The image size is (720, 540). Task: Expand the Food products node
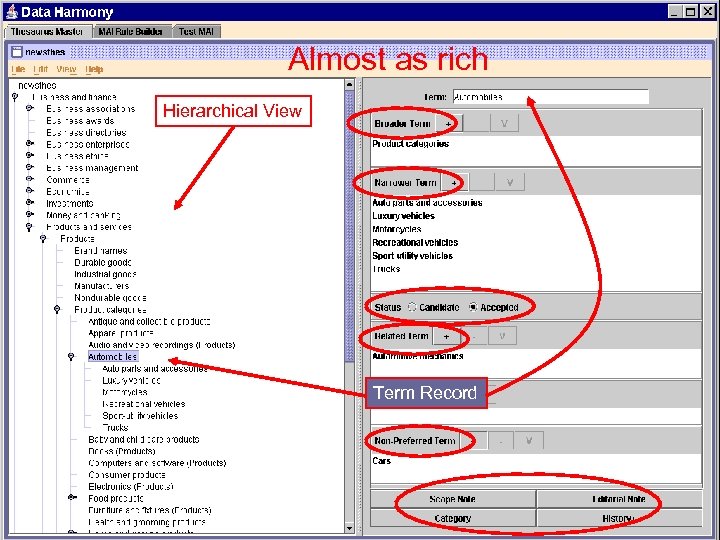click(72, 497)
